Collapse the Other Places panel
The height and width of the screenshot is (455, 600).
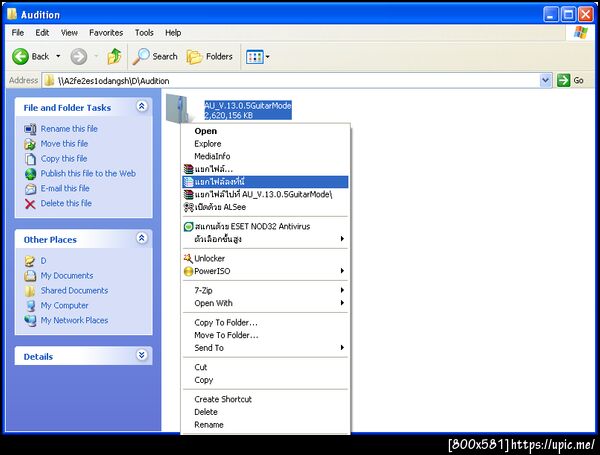coord(142,238)
